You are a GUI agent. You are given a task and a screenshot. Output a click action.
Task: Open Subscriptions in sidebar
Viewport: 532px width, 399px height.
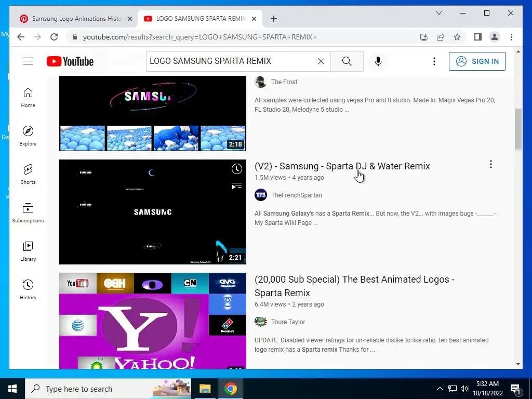coord(28,212)
